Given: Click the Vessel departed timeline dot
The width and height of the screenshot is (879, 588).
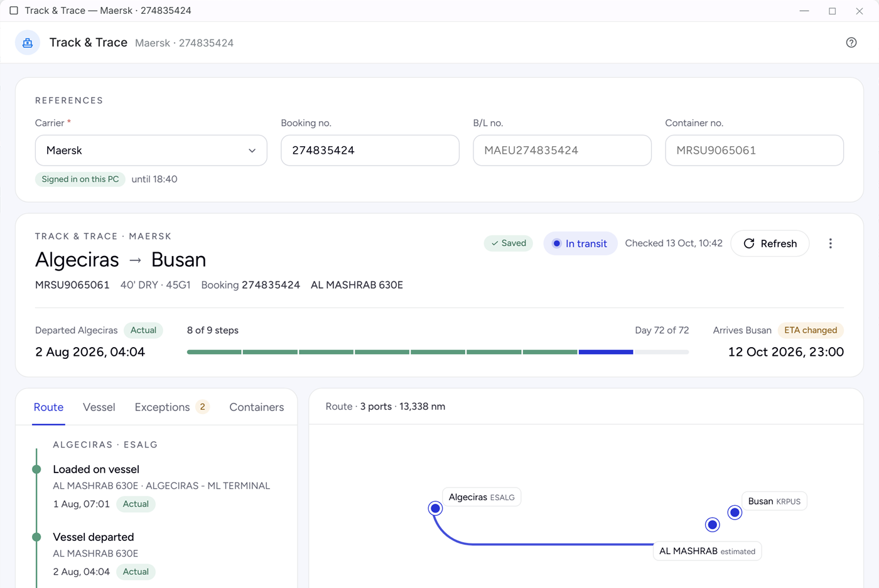Looking at the screenshot, I should tap(36, 537).
